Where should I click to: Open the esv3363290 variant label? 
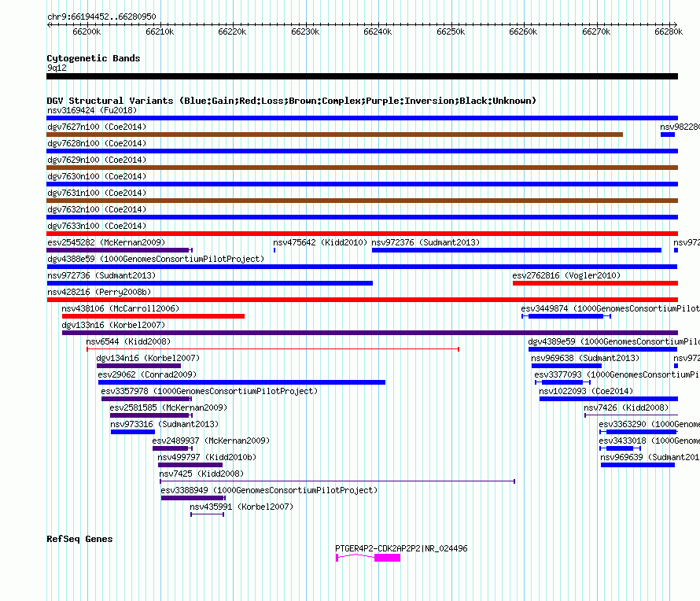point(649,424)
